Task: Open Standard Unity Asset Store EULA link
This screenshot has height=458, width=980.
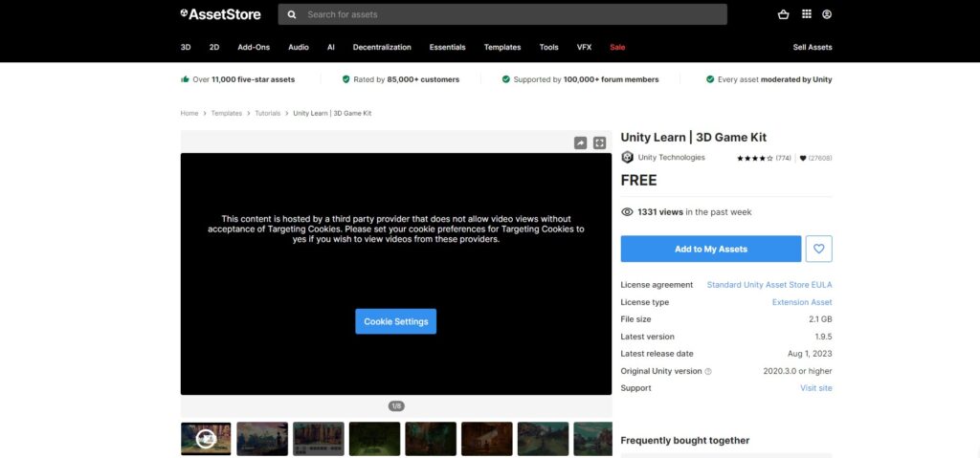Action: tap(769, 285)
